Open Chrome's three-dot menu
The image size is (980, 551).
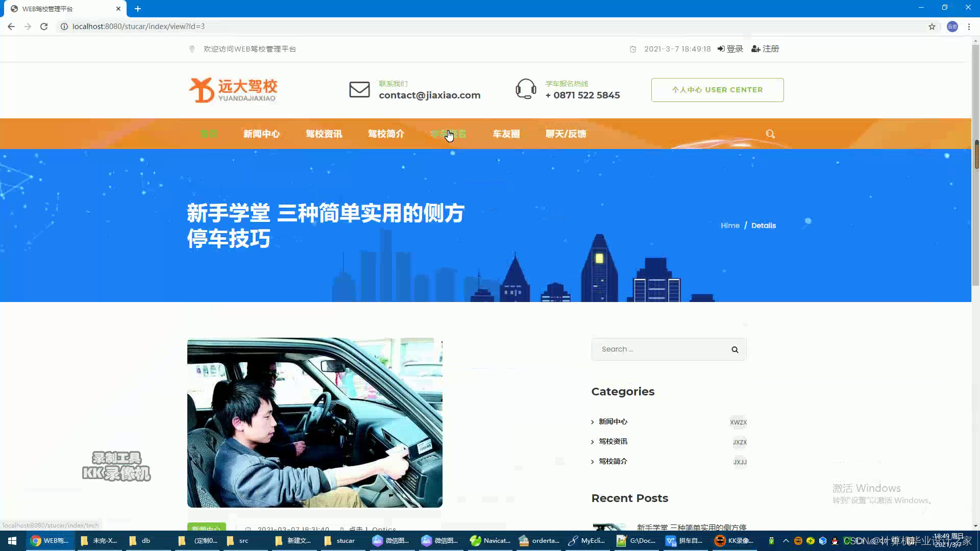(x=969, y=27)
